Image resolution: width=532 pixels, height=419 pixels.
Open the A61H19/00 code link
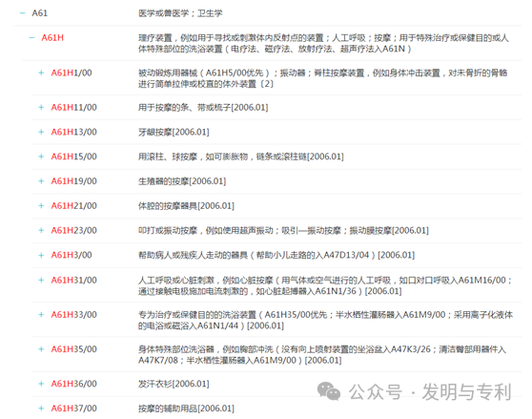[x=74, y=181]
